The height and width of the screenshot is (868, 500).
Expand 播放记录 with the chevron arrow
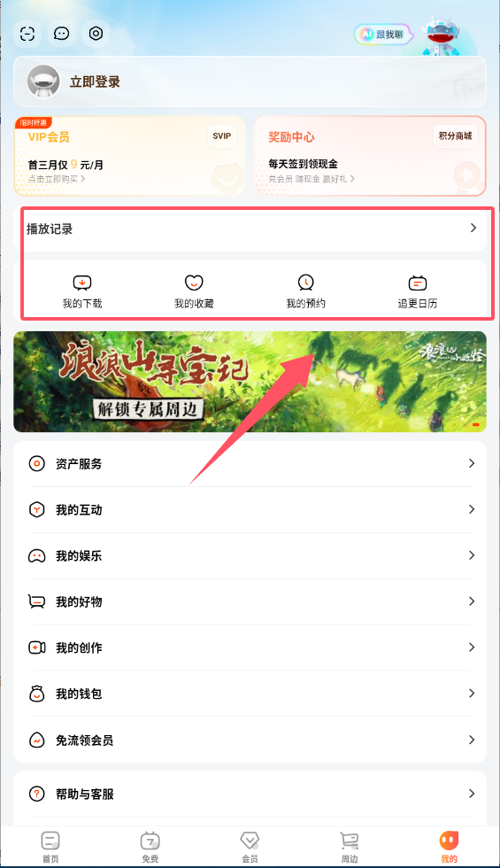point(473,229)
